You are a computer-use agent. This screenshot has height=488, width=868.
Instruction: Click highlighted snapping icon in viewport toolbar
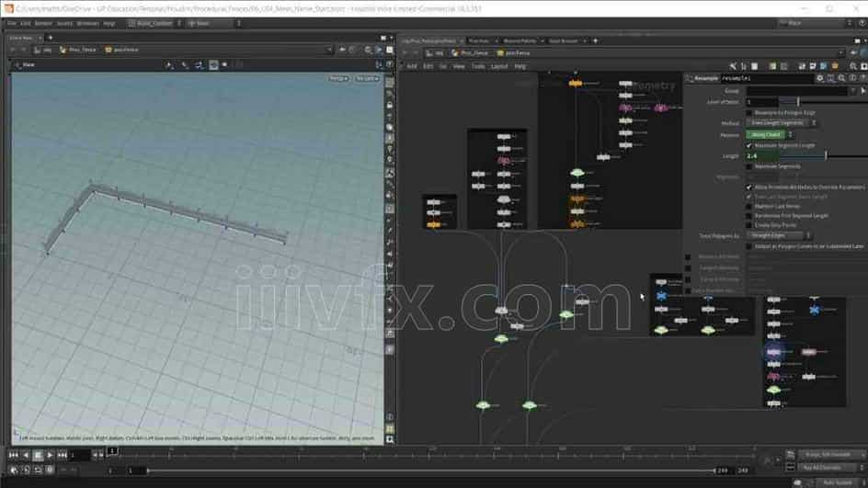tap(213, 64)
